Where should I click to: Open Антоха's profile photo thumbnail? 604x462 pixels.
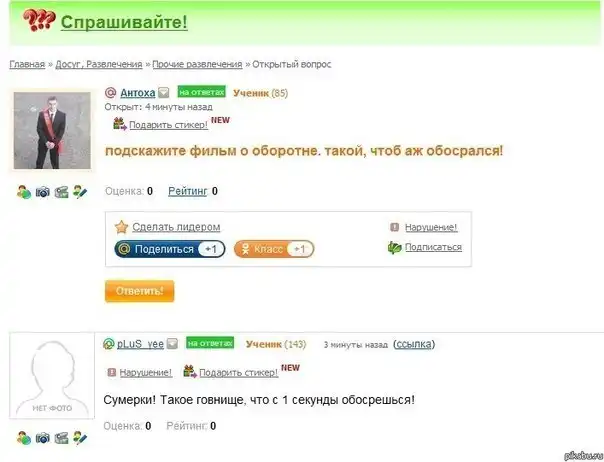coord(52,131)
